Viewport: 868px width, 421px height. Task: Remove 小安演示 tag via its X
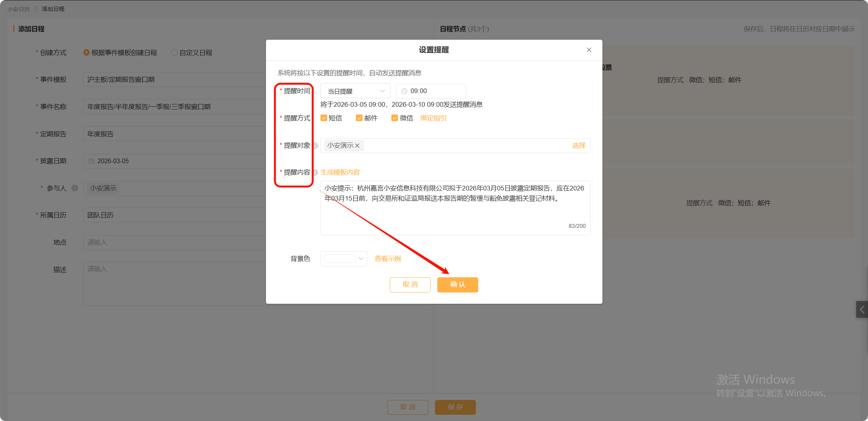(x=357, y=146)
